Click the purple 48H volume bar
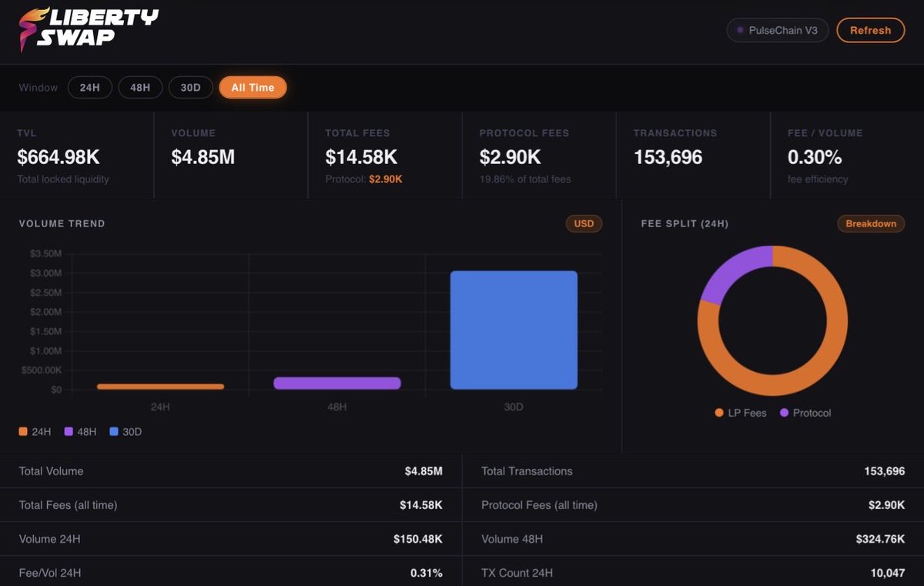 pos(337,383)
